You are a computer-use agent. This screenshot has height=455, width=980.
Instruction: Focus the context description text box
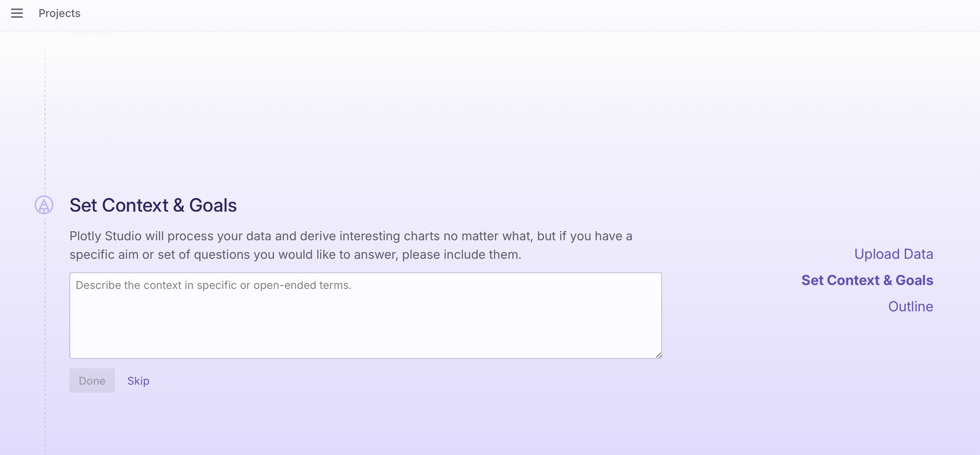365,315
